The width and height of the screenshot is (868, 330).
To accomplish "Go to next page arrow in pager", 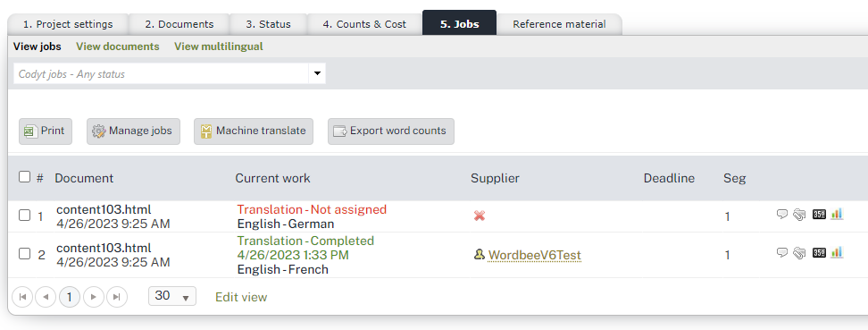I will (x=94, y=297).
